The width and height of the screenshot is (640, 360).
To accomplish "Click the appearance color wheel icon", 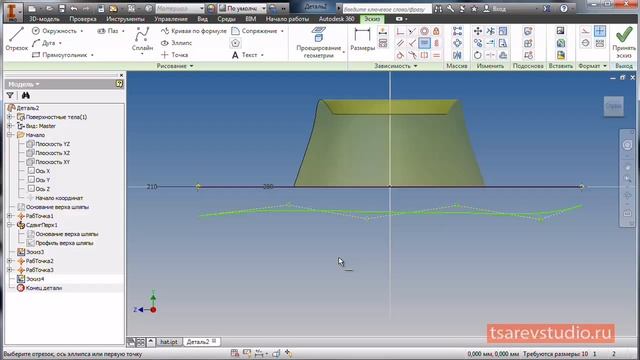I will (x=211, y=8).
